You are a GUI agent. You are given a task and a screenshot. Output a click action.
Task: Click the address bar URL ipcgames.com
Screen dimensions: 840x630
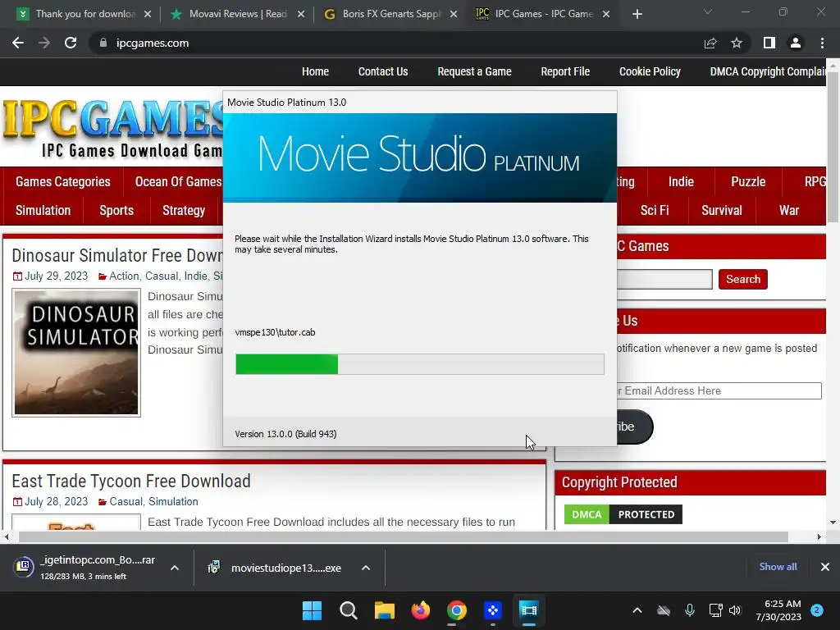point(153,43)
